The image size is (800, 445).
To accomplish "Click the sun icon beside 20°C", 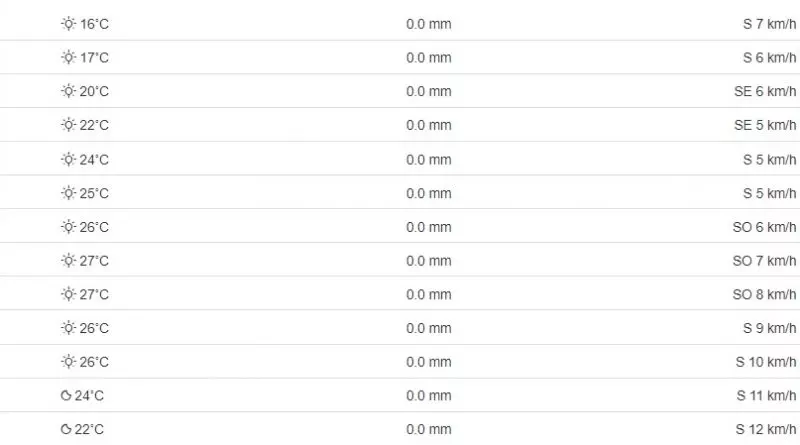I will 68,92.
